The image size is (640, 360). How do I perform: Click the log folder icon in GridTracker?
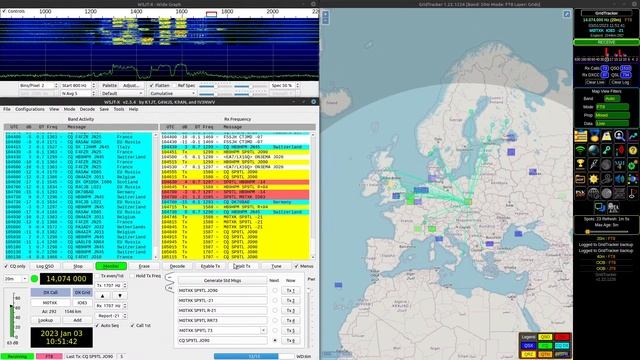click(x=580, y=179)
